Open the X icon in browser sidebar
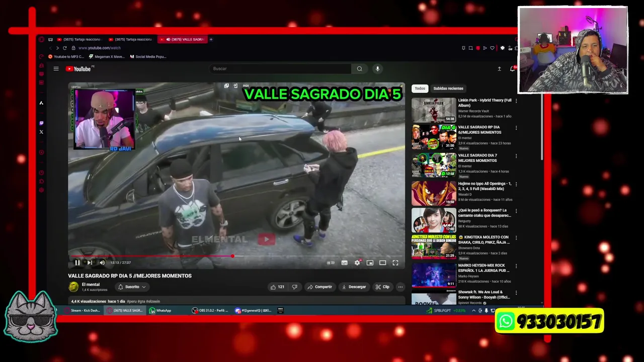This screenshot has height=362, width=644. pyautogui.click(x=41, y=132)
